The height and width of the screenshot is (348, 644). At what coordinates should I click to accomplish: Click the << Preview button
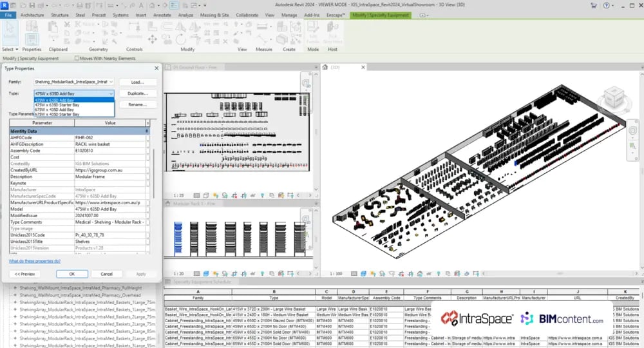[x=24, y=274]
